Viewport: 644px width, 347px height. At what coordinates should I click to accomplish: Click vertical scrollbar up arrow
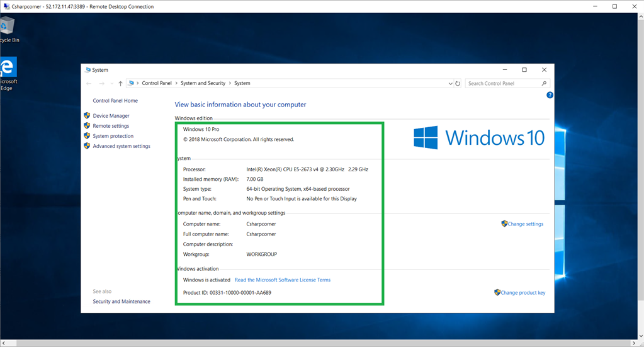(x=641, y=16)
